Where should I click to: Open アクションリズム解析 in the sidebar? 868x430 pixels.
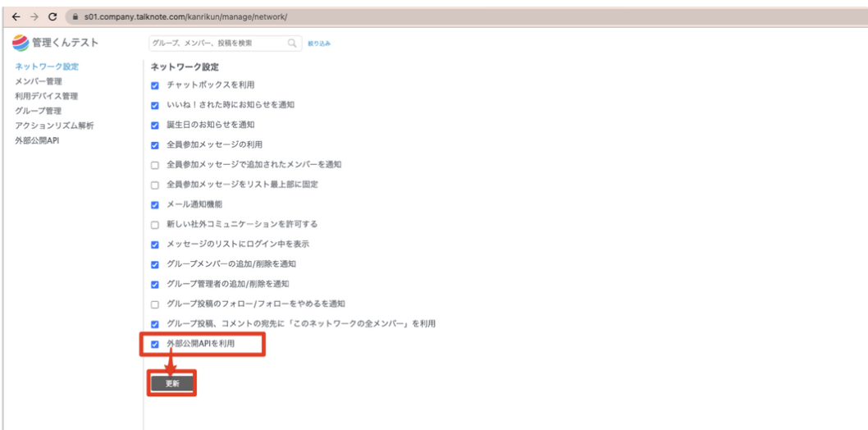54,126
